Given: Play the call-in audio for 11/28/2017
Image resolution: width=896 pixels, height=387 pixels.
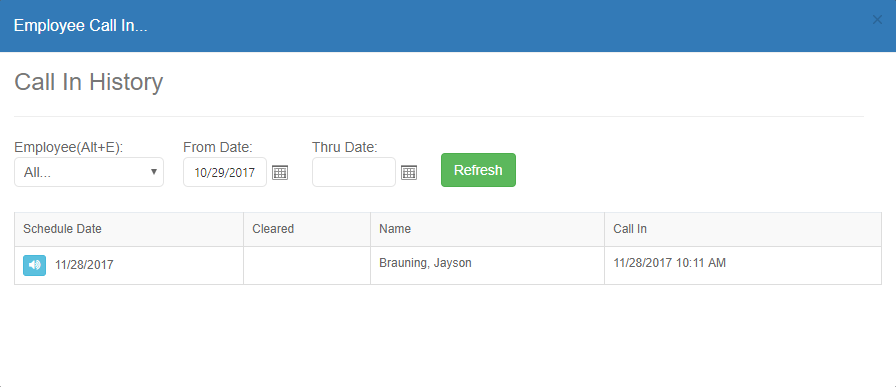Looking at the screenshot, I should point(34,265).
